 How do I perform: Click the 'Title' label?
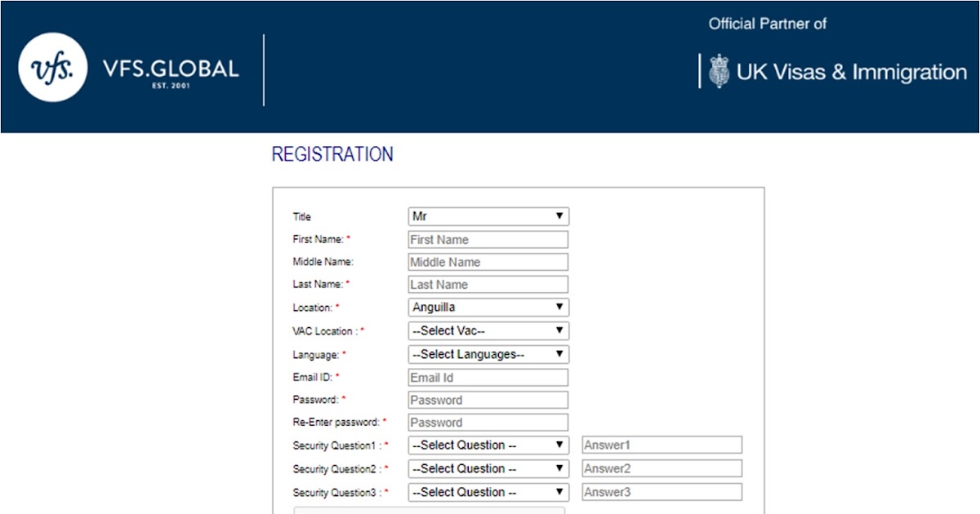click(302, 217)
